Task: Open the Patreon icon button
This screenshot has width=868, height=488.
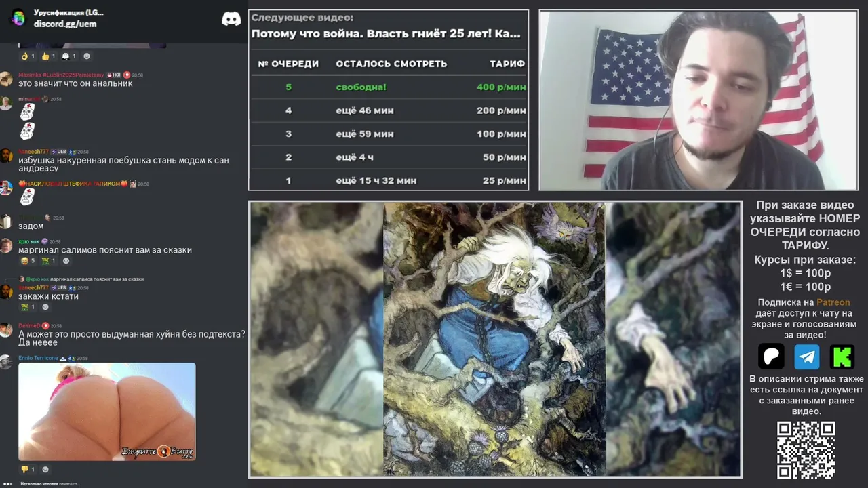Action: (x=771, y=357)
